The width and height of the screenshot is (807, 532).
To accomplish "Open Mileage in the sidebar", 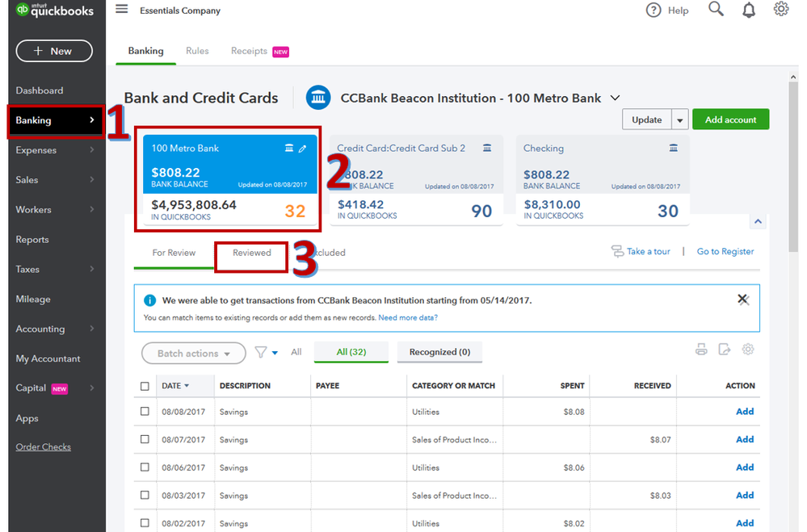I will pos(33,299).
